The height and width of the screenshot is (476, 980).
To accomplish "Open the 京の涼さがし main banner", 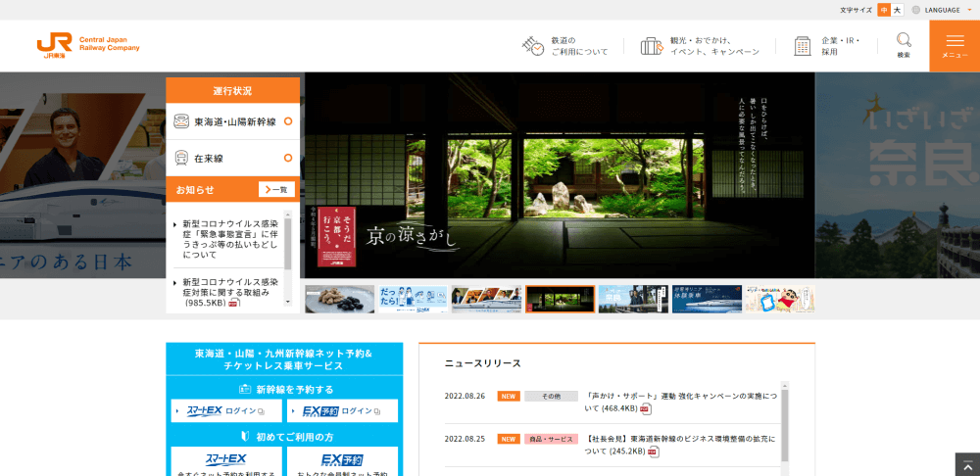I will [560, 175].
